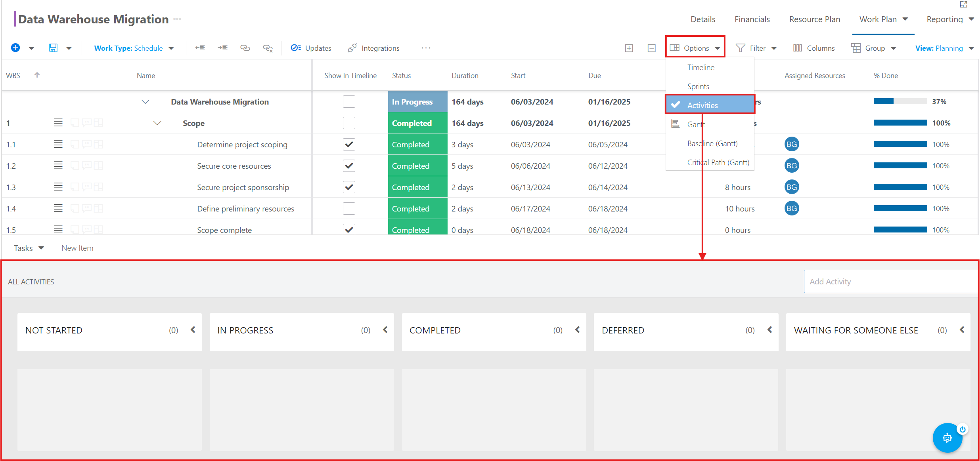Click the link tasks chain icon
Viewport: 980px width, 461px height.
click(245, 48)
